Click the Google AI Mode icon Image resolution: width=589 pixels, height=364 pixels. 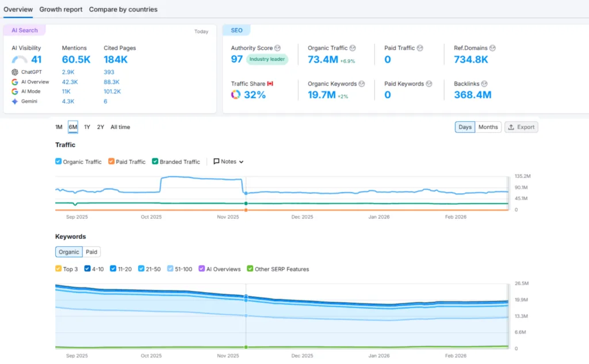pyautogui.click(x=15, y=91)
